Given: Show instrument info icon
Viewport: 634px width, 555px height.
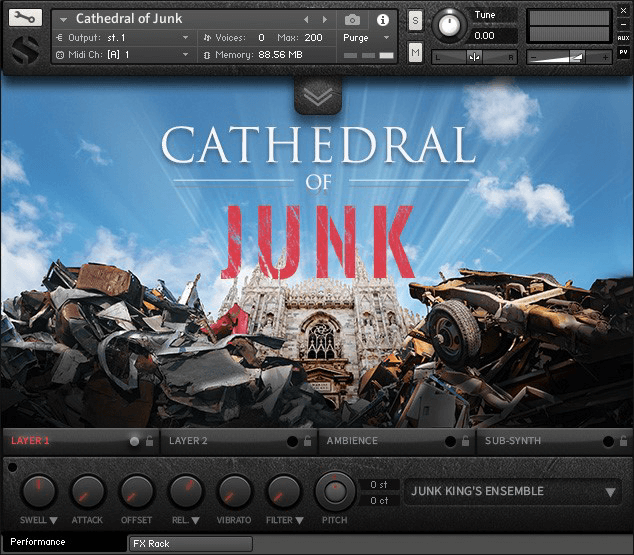Looking at the screenshot, I should click(x=383, y=19).
